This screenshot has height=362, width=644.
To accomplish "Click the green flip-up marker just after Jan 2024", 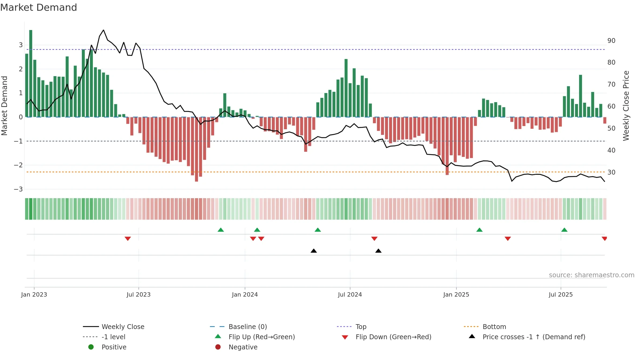I will coord(257,230).
